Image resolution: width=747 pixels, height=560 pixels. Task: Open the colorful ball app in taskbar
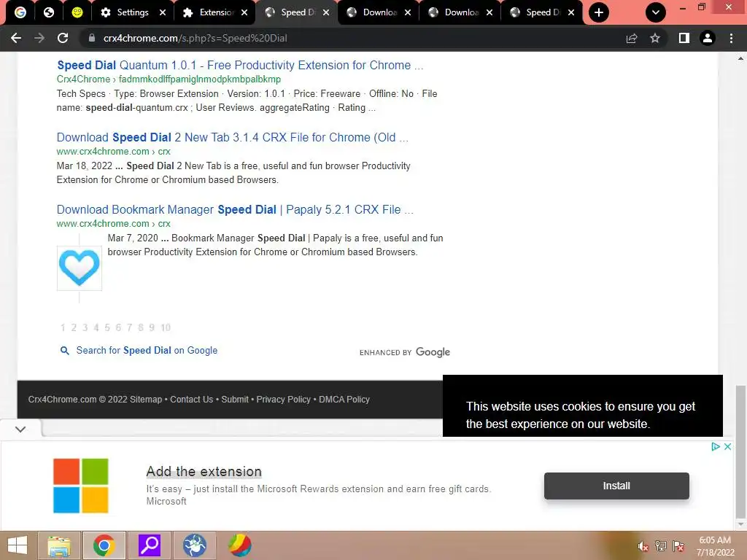239,545
